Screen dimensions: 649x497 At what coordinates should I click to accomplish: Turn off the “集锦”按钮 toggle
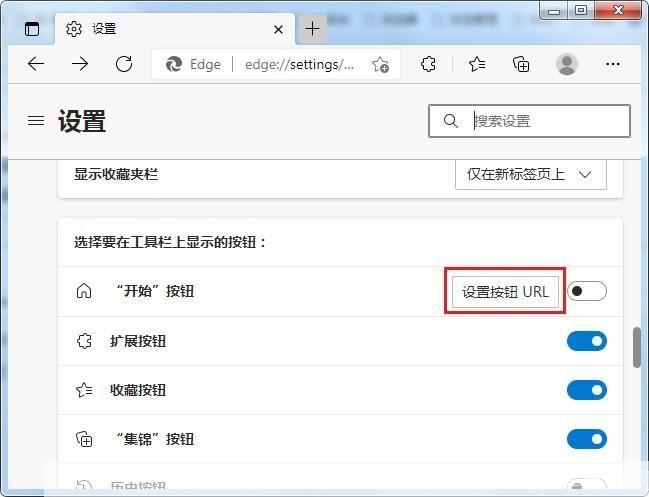click(x=587, y=439)
